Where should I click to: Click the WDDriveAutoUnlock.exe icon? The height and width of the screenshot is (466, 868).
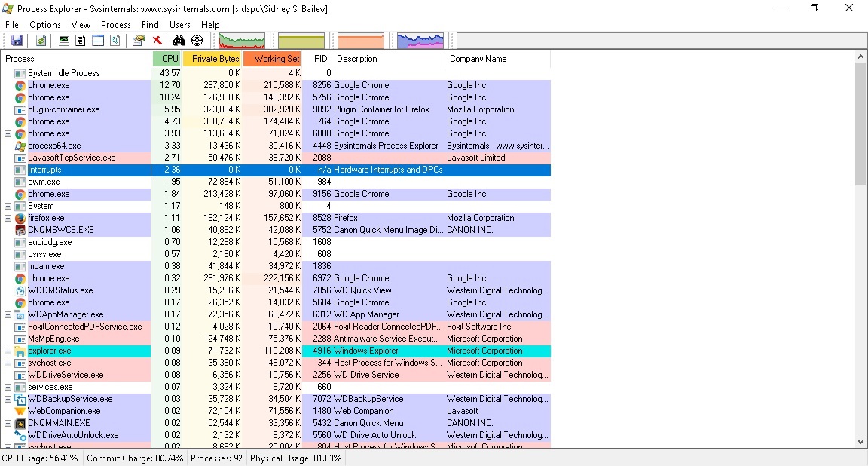coord(20,436)
